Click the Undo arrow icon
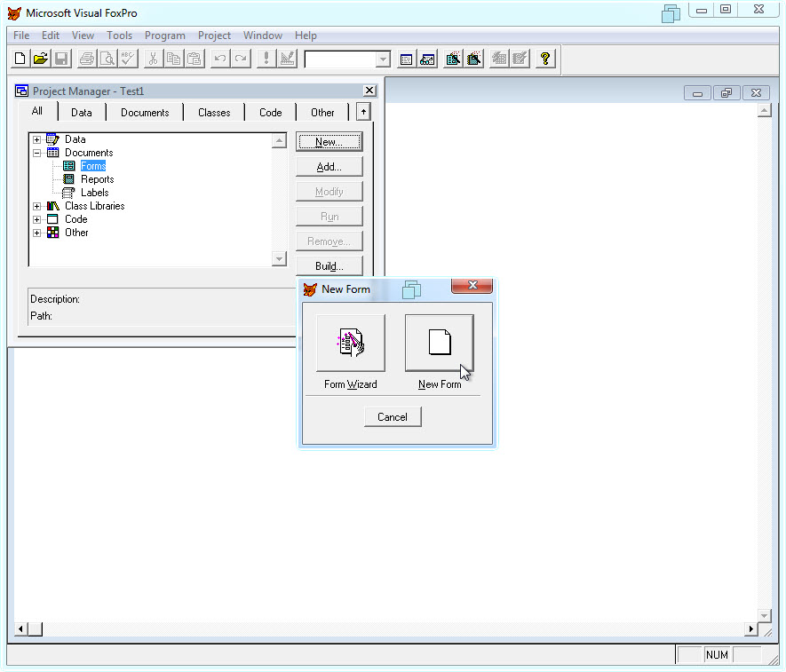The image size is (786, 672). point(220,59)
